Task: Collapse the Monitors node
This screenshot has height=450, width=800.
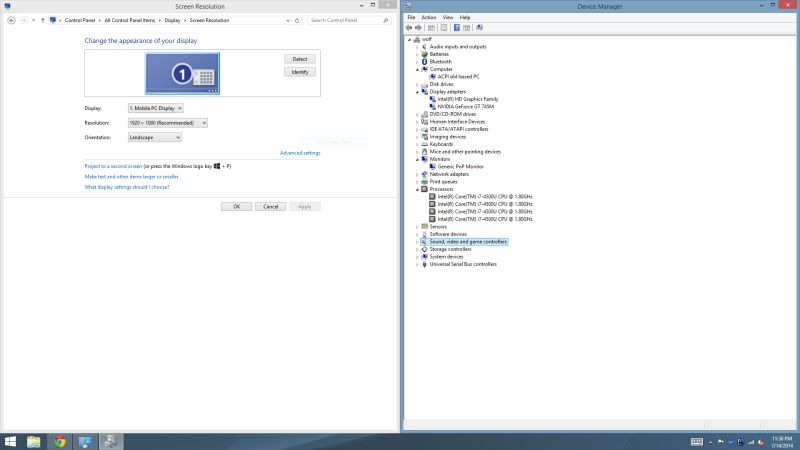Action: pyautogui.click(x=417, y=159)
